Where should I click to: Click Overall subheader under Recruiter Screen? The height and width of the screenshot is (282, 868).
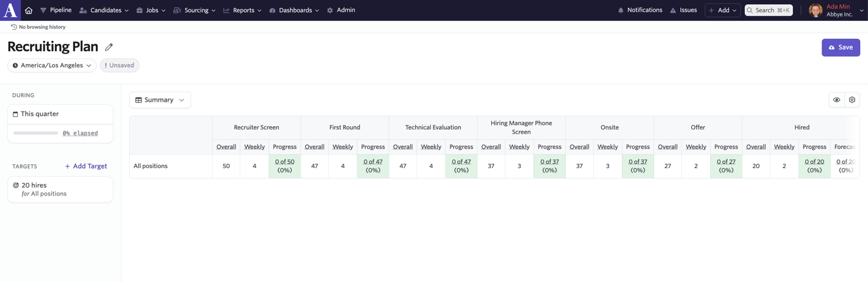(x=226, y=147)
